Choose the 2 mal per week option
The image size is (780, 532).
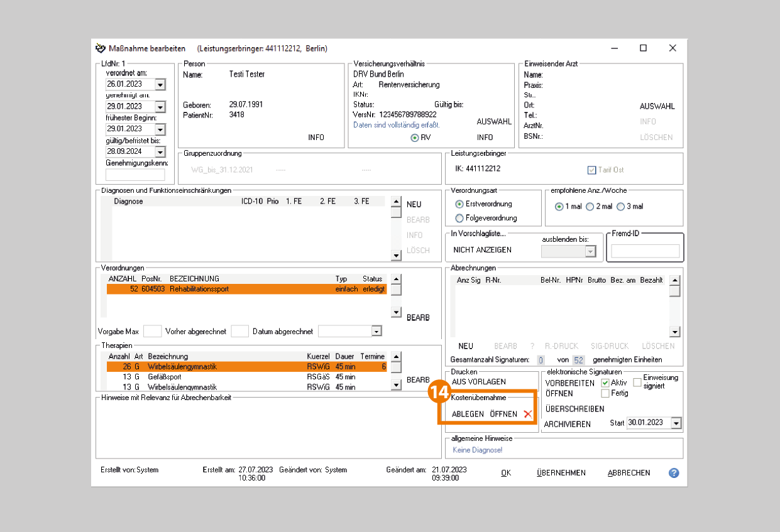pyautogui.click(x=590, y=207)
